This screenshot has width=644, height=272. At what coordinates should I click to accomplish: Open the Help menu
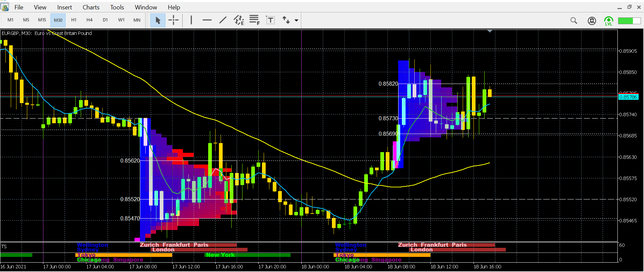click(x=174, y=7)
